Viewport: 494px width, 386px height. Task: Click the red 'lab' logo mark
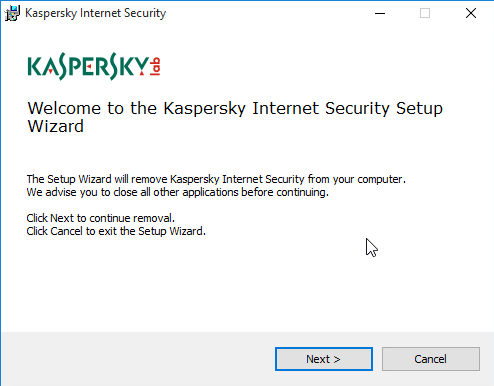click(x=155, y=66)
